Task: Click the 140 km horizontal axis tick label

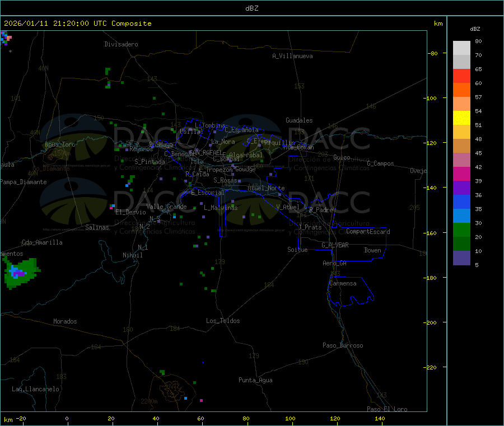Action: click(x=380, y=419)
